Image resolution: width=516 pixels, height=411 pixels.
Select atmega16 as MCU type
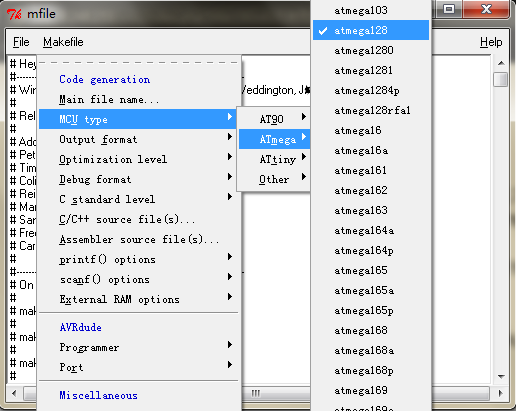371,130
